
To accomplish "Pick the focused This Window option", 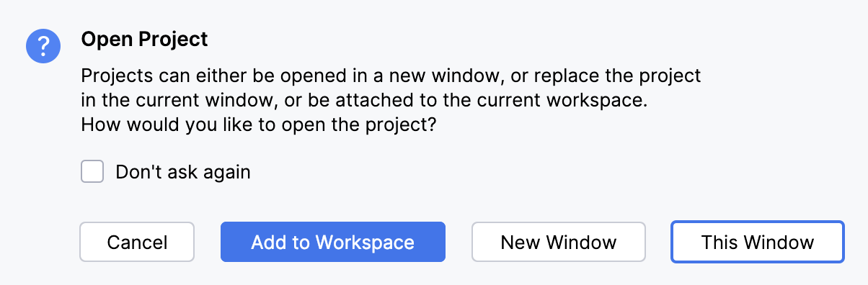I will click(758, 242).
